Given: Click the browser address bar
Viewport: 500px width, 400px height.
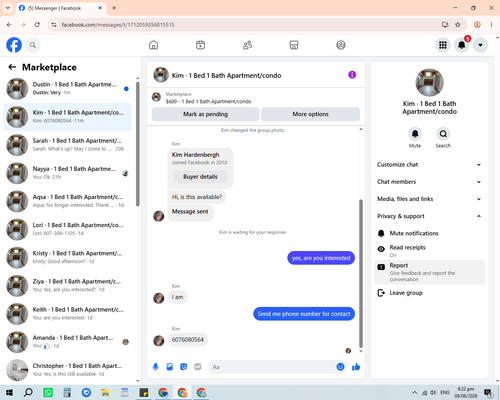Looking at the screenshot, I should point(247,25).
